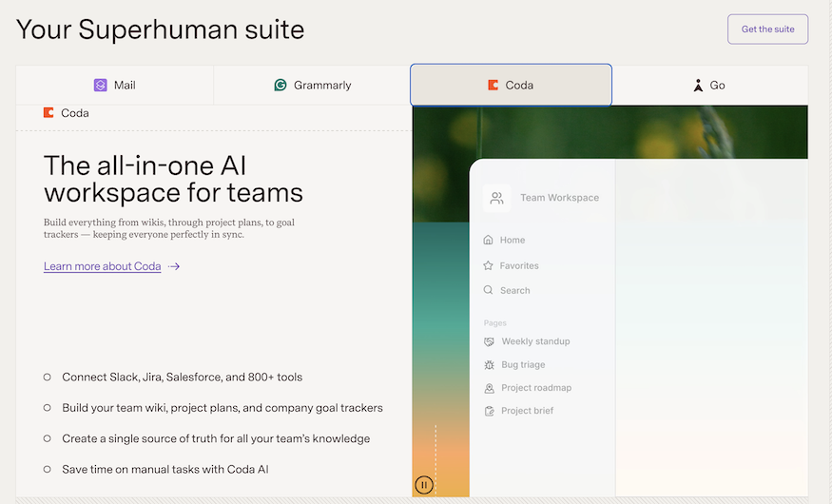Click the Pages section label

click(x=494, y=323)
